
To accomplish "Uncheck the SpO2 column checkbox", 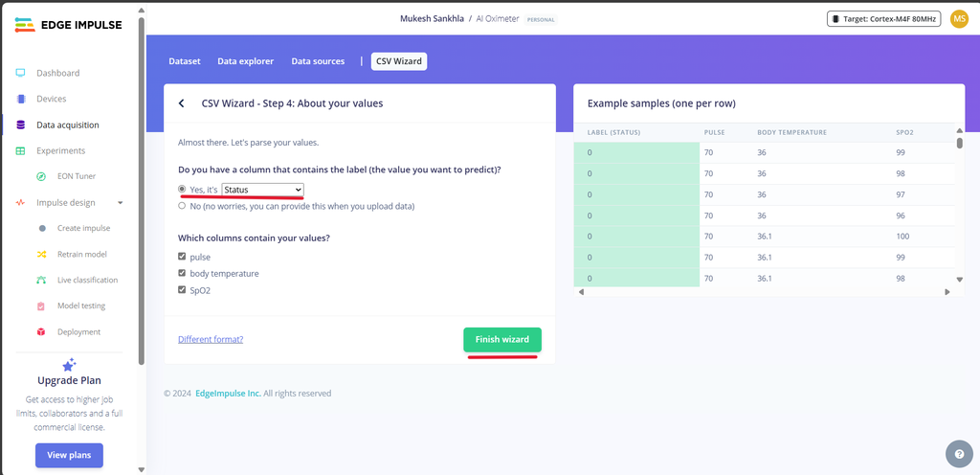I will coord(182,290).
